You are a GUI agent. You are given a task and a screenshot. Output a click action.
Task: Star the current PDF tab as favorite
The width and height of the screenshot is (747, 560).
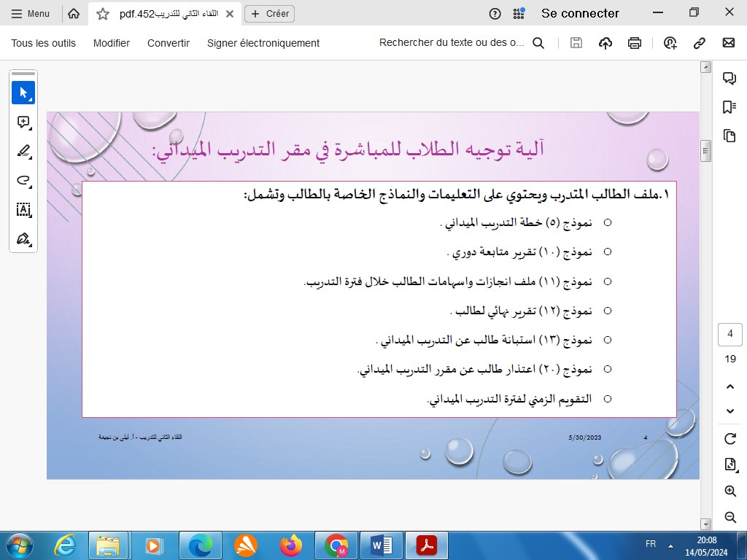click(x=103, y=14)
